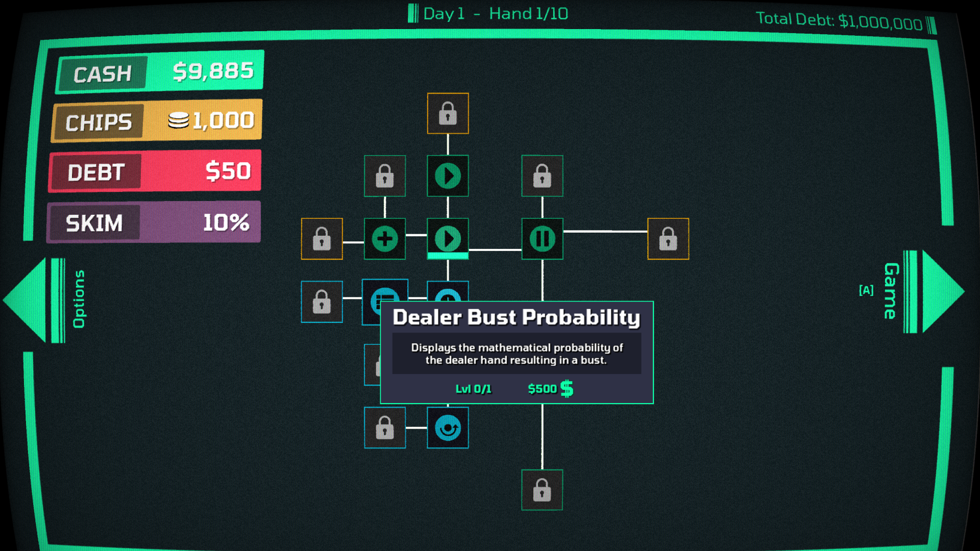This screenshot has height=551, width=980.
Task: Click the pause symbol upgrade node
Action: pyautogui.click(x=542, y=239)
